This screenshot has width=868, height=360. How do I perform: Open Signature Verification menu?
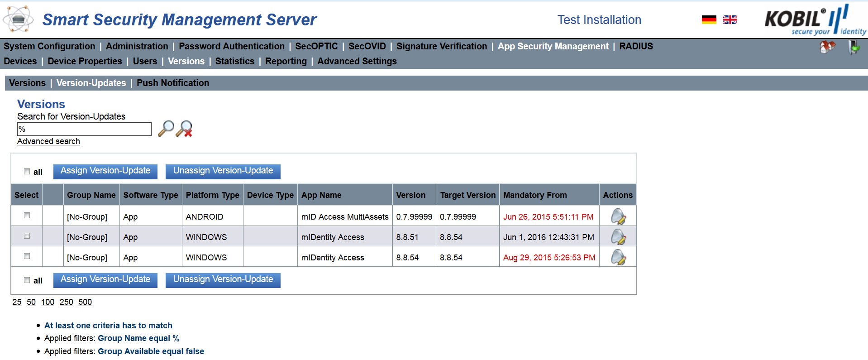coord(442,46)
